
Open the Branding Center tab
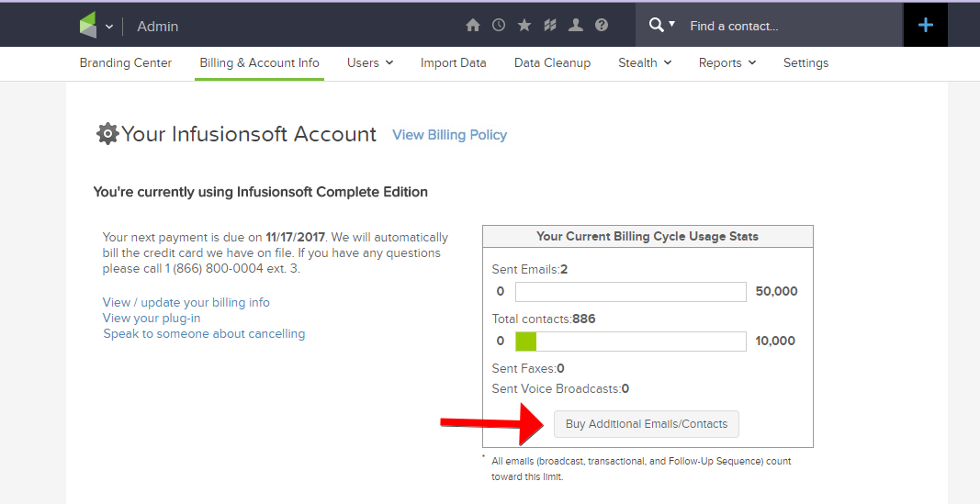coord(126,62)
